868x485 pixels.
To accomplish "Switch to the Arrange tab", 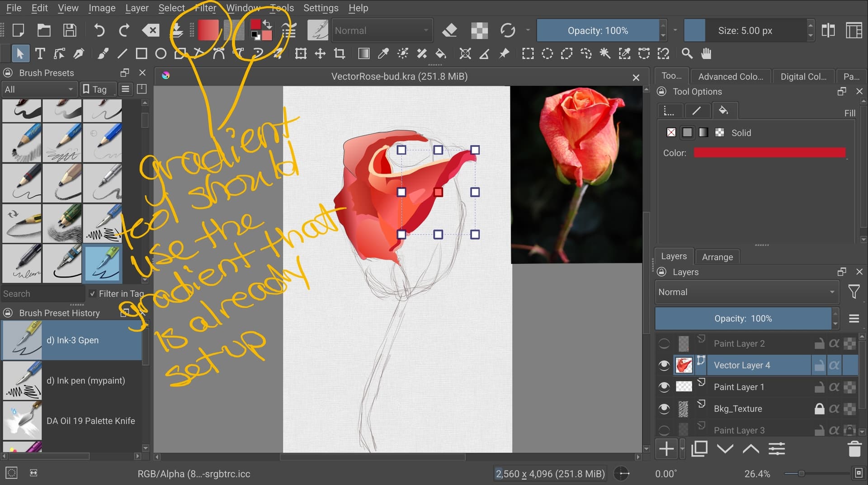I will point(717,257).
